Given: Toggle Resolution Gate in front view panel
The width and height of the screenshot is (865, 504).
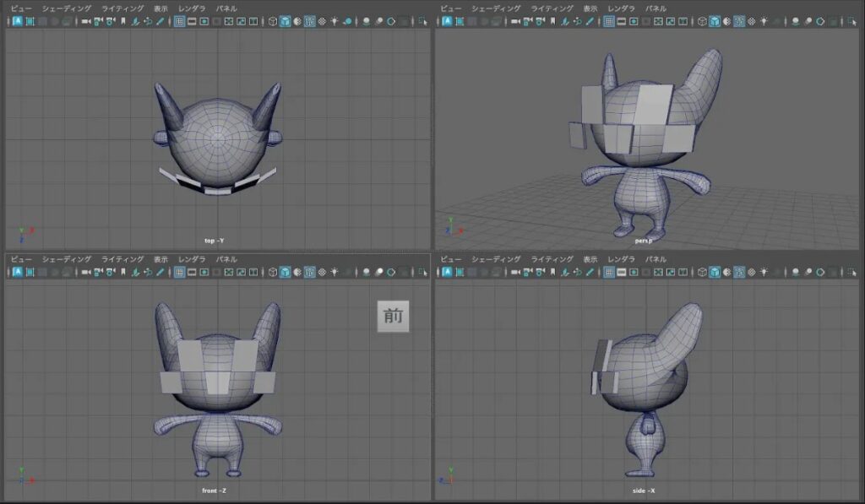Looking at the screenshot, I should tap(204, 272).
